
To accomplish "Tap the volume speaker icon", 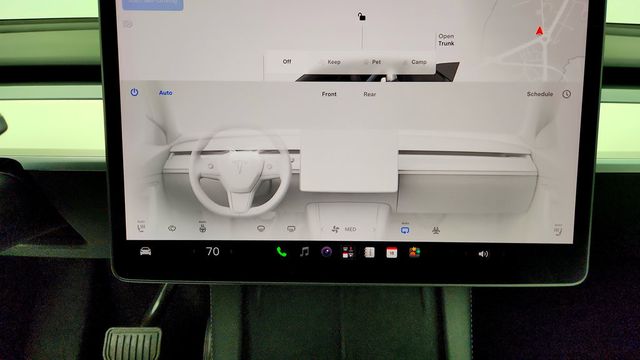I will click(483, 254).
